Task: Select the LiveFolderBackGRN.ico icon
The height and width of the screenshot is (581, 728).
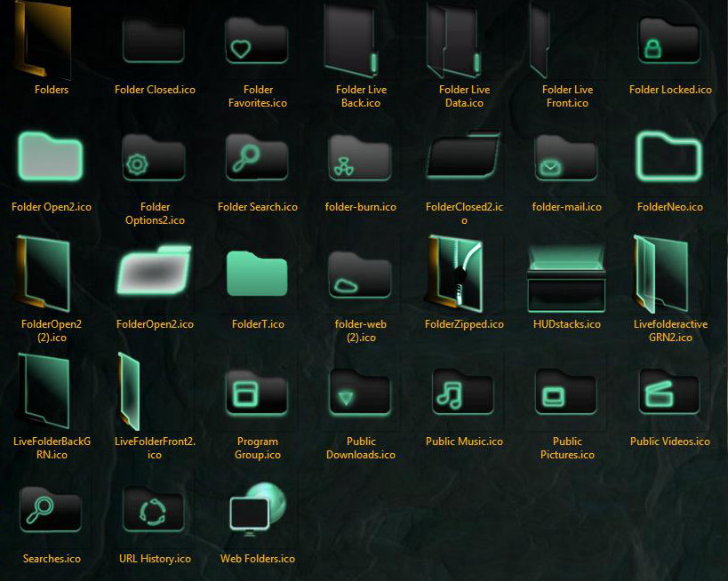Action: [x=43, y=391]
